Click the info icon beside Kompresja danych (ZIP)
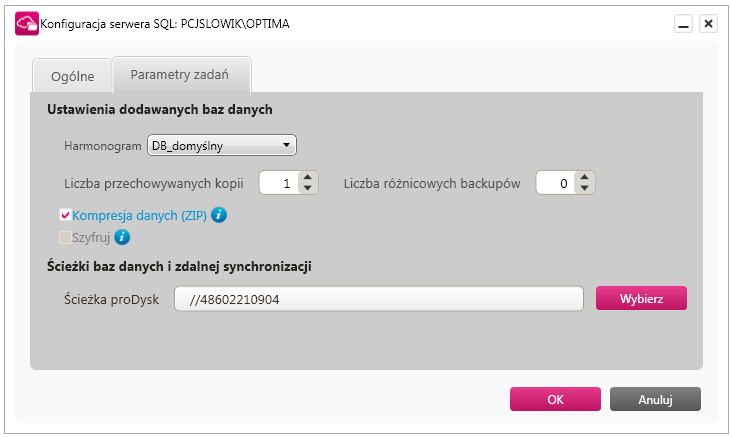732x437 pixels. pyautogui.click(x=219, y=215)
